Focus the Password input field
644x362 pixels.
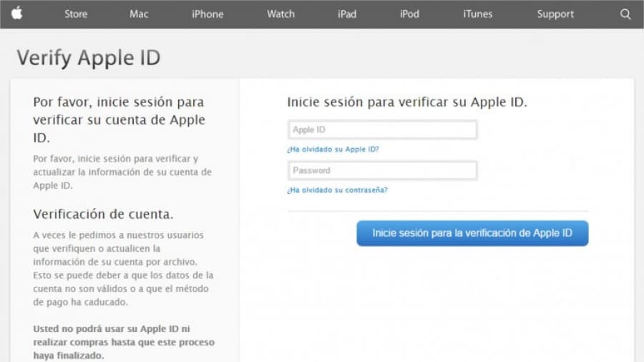click(382, 170)
